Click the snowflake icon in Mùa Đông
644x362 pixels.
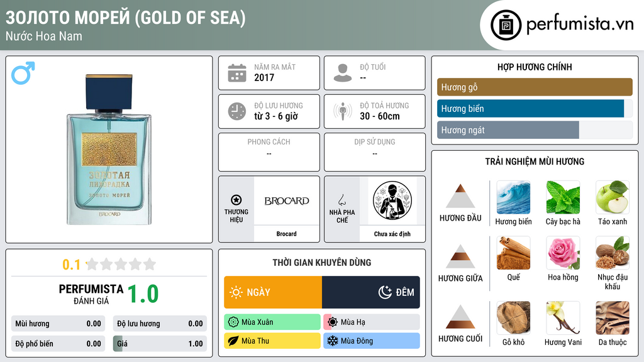pyautogui.click(x=333, y=341)
